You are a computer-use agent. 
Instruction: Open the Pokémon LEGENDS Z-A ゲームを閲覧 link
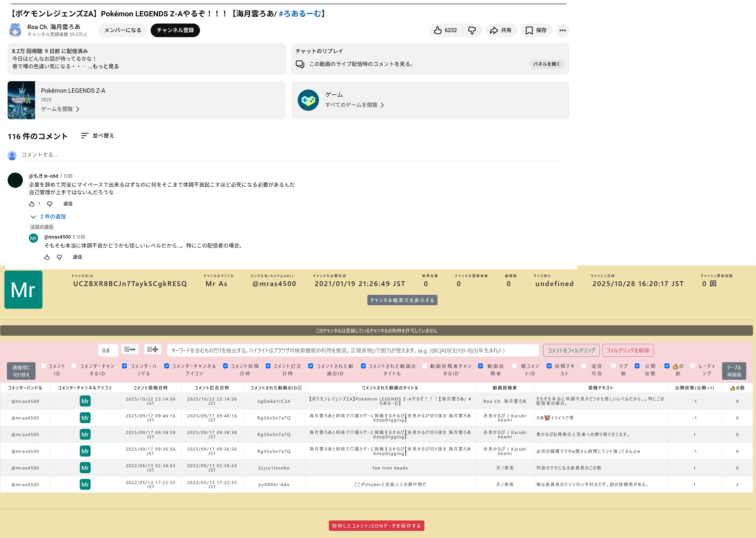point(60,109)
